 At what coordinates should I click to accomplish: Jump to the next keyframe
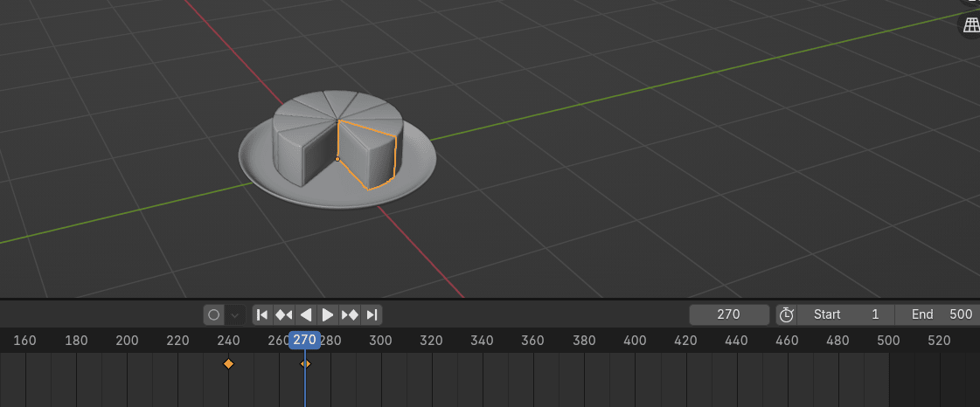[x=350, y=314]
